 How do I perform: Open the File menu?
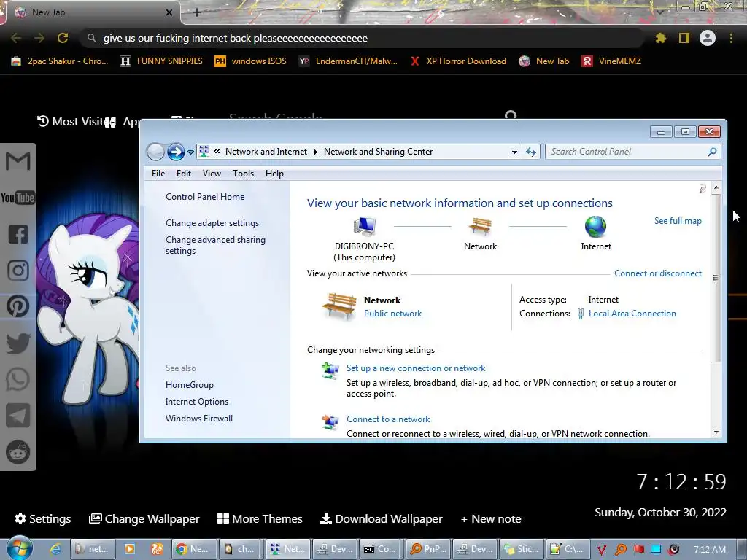pyautogui.click(x=158, y=174)
